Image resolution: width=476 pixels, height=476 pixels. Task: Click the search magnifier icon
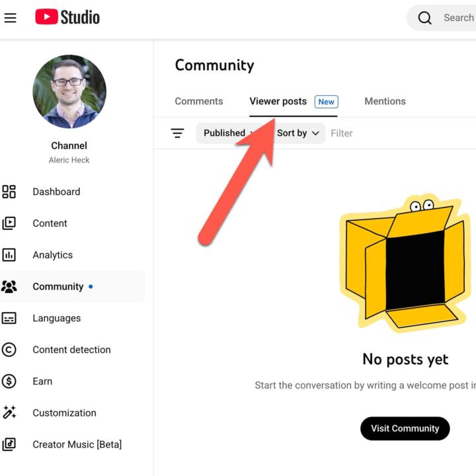point(424,18)
